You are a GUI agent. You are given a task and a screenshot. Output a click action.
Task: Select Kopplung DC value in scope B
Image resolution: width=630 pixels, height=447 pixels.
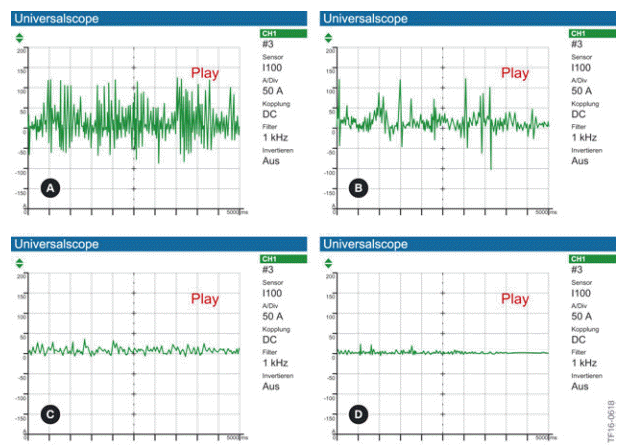pos(579,114)
